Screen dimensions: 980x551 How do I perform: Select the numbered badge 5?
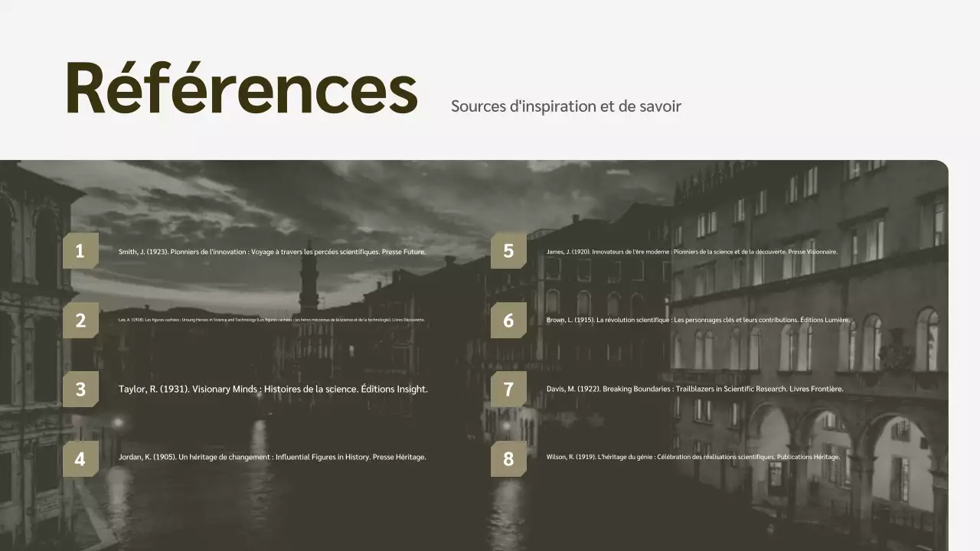coord(508,251)
